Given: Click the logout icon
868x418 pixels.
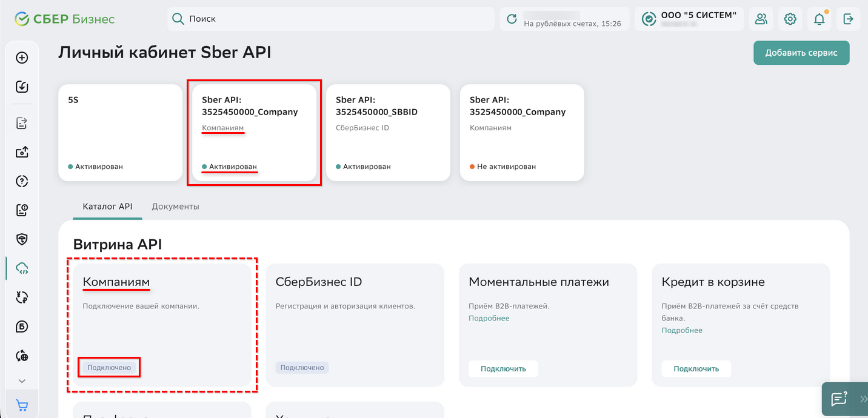Looking at the screenshot, I should click(849, 19).
